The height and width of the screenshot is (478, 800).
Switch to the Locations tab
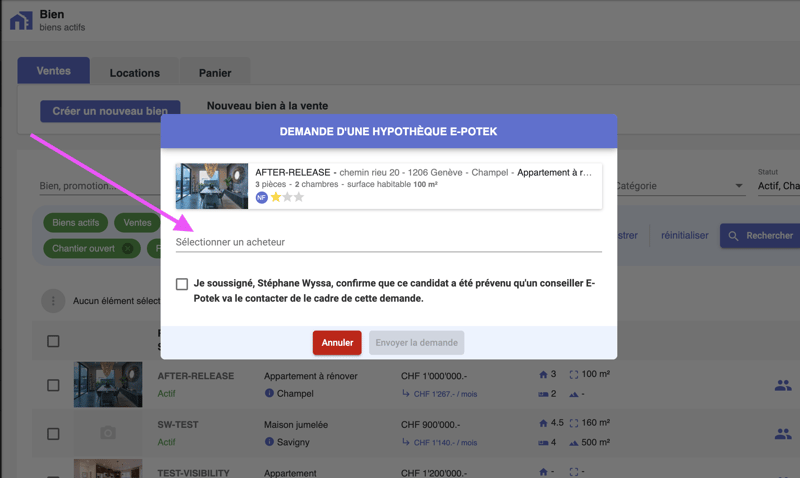[135, 73]
